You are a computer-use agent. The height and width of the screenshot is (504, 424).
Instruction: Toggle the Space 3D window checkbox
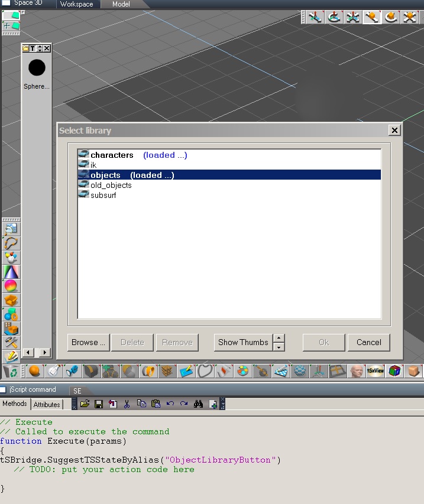click(6, 2)
